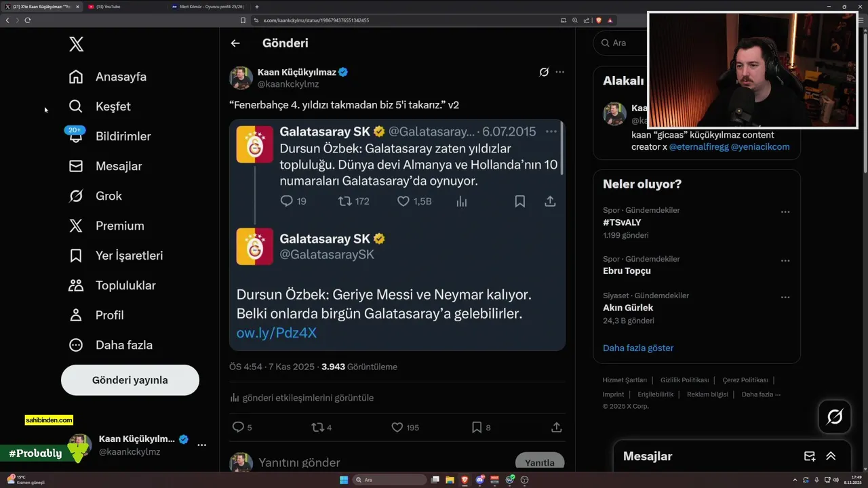Go back with the Gönderi arrow
The height and width of the screenshot is (488, 868).
pyautogui.click(x=235, y=43)
